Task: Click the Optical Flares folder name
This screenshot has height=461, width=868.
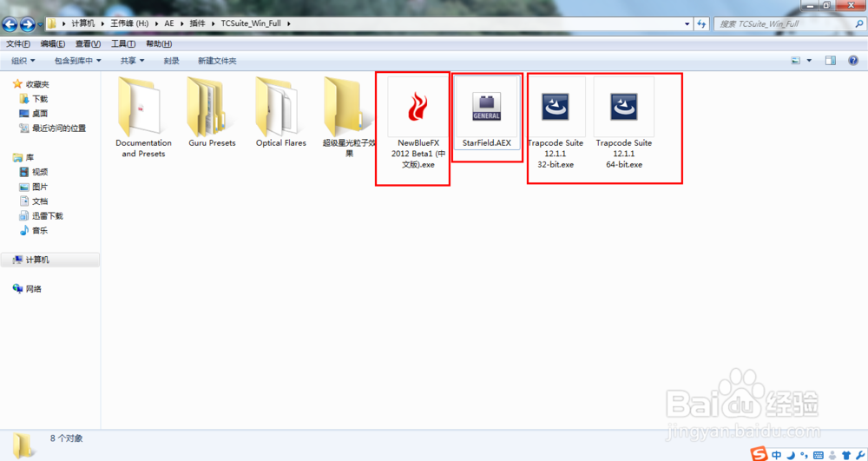Action: (280, 142)
